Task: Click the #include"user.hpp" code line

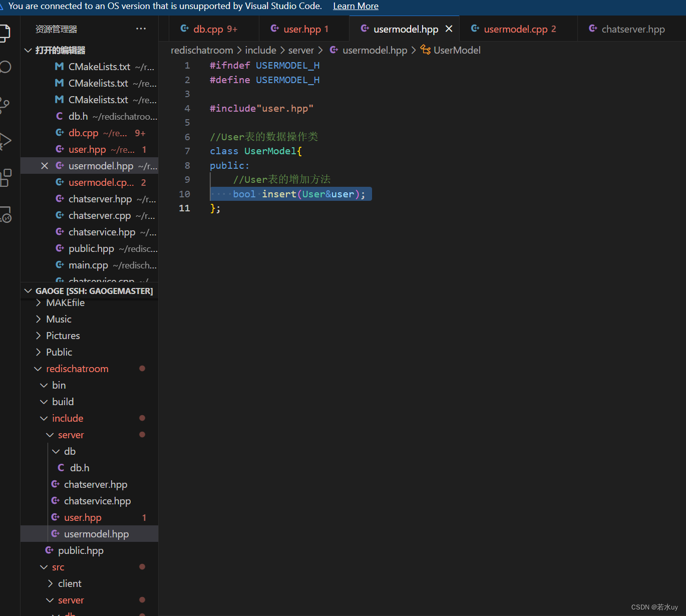Action: tap(261, 108)
